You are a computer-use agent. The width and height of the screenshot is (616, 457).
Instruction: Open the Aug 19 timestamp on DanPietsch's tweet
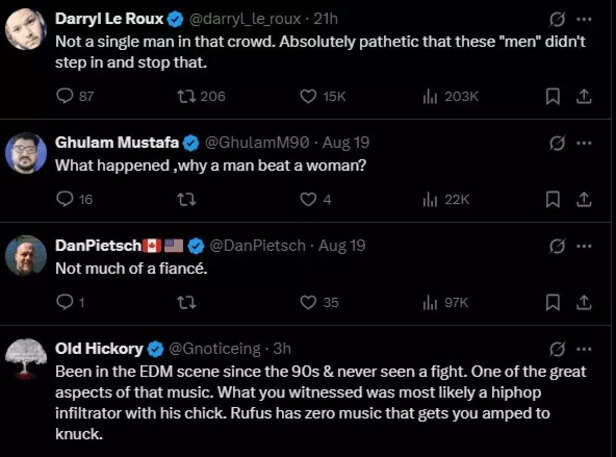pyautogui.click(x=342, y=246)
